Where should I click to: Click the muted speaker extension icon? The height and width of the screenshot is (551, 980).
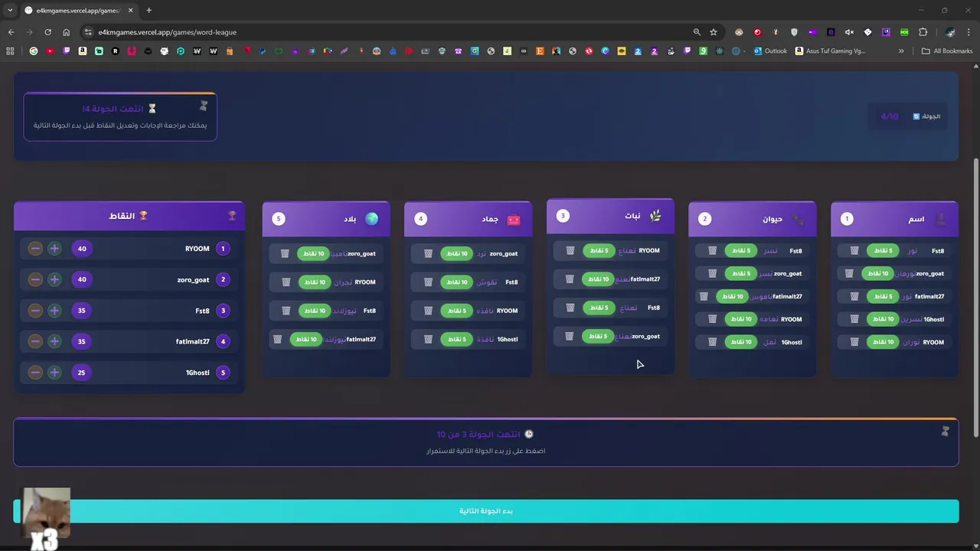coord(849,32)
